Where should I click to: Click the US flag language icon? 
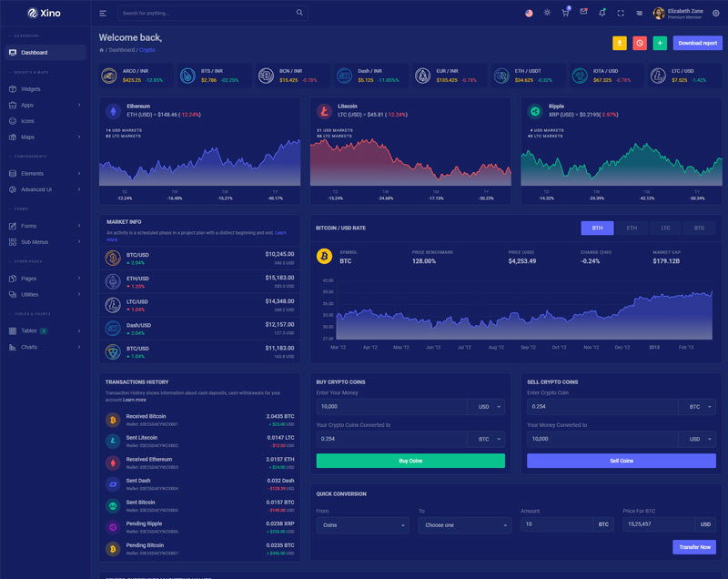click(530, 13)
